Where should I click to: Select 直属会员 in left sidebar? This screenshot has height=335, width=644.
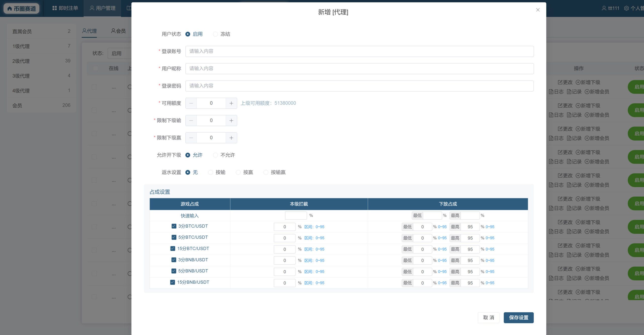pos(41,31)
